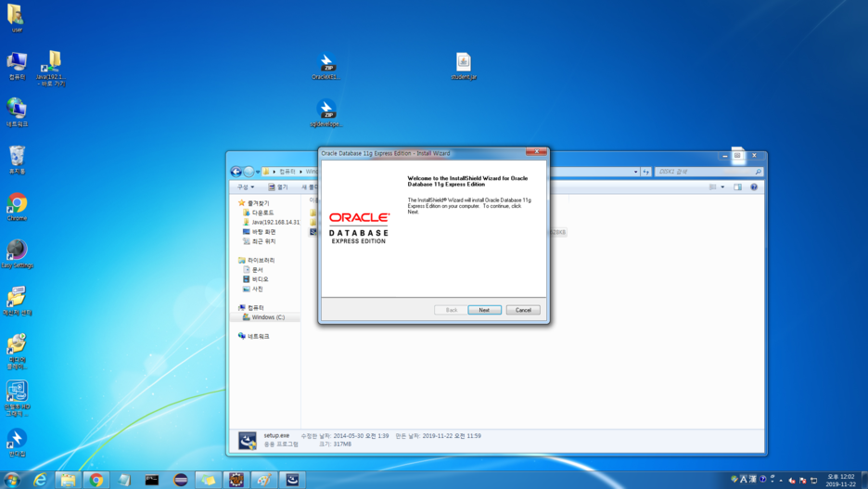
Task: Select 즐겨찾기 in the navigation pane
Action: click(x=253, y=203)
